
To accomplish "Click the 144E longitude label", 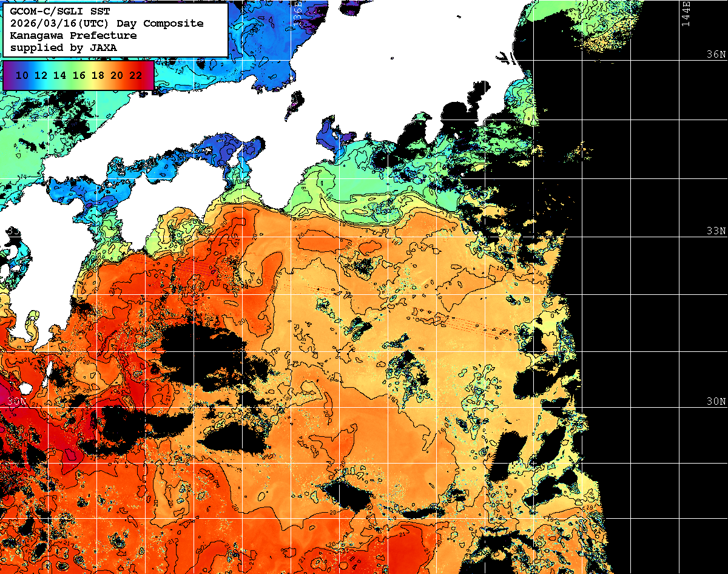I will (686, 13).
